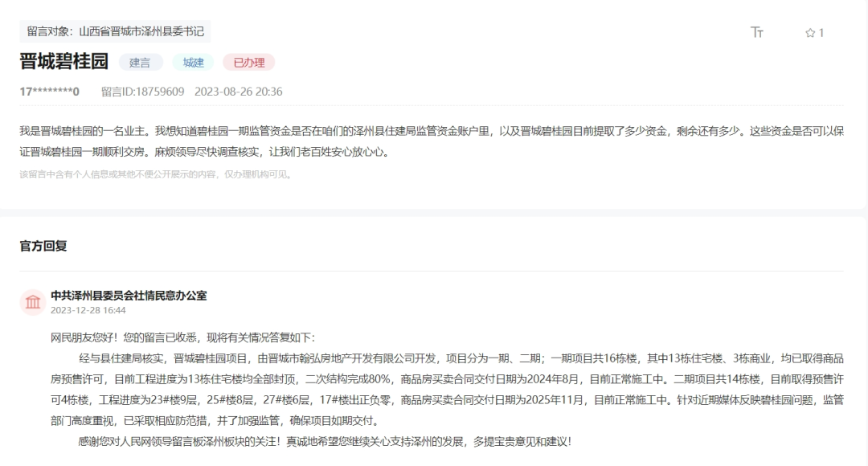Image resolution: width=868 pixels, height=466 pixels.
Task: Click the gray privacy notice text
Action: tap(157, 174)
